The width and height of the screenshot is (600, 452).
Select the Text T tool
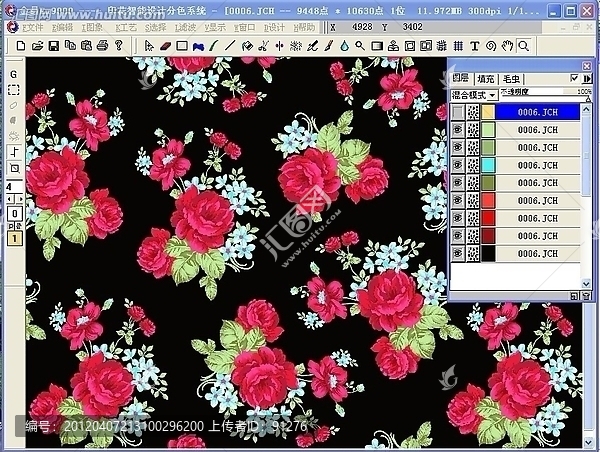(x=474, y=46)
